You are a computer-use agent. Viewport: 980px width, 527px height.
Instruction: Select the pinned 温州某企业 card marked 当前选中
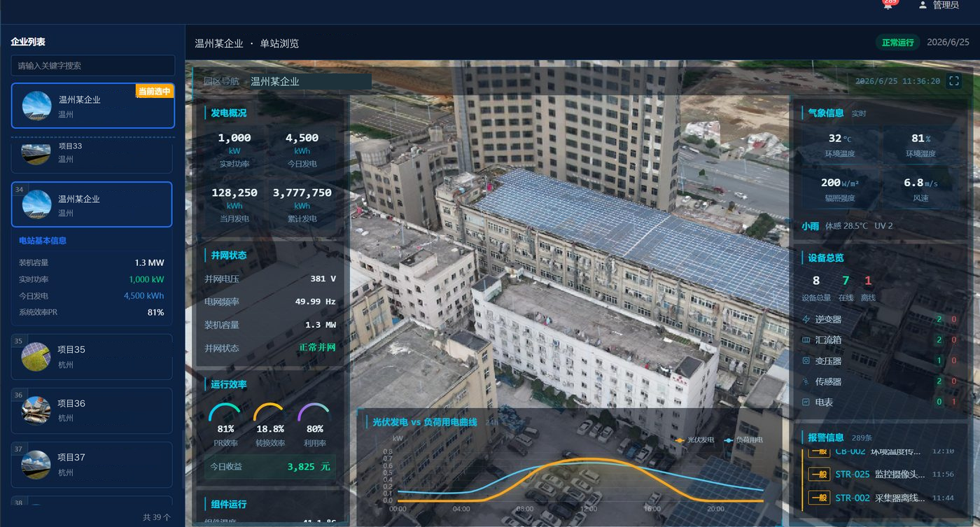pyautogui.click(x=92, y=106)
